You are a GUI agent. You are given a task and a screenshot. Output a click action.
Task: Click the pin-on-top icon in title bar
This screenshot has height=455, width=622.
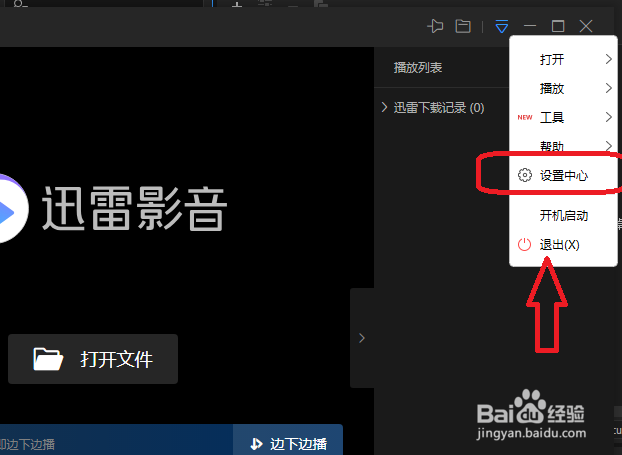[x=435, y=26]
